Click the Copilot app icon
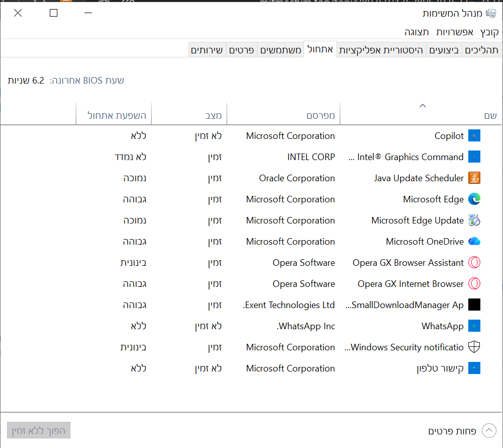The width and height of the screenshot is (503, 448). 474,136
